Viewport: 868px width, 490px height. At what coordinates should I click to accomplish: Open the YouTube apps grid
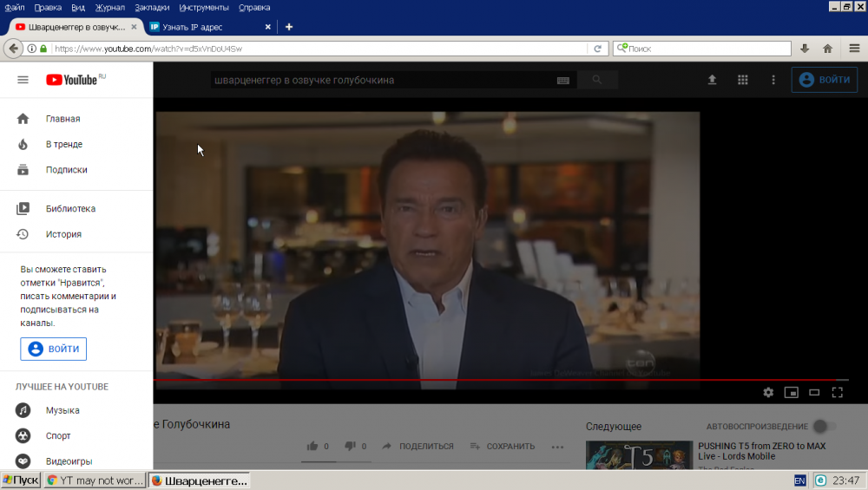coord(743,80)
